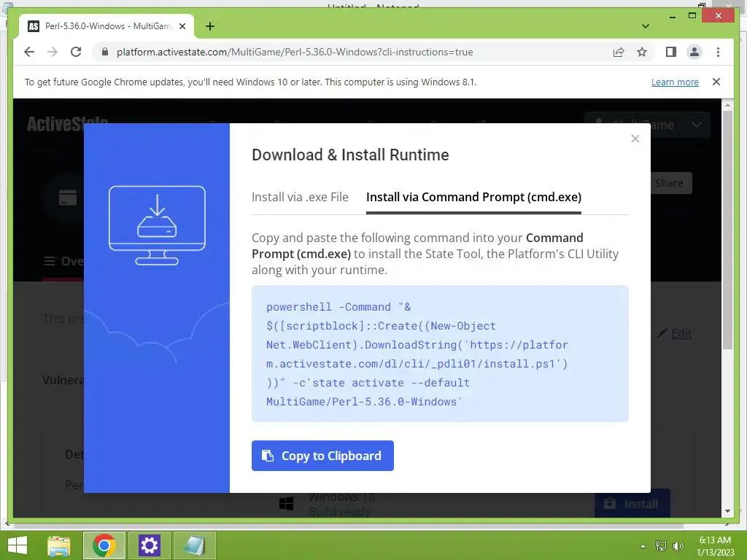Click the Windows logo beside Build ready
Image resolution: width=747 pixels, height=560 pixels.
tap(286, 503)
